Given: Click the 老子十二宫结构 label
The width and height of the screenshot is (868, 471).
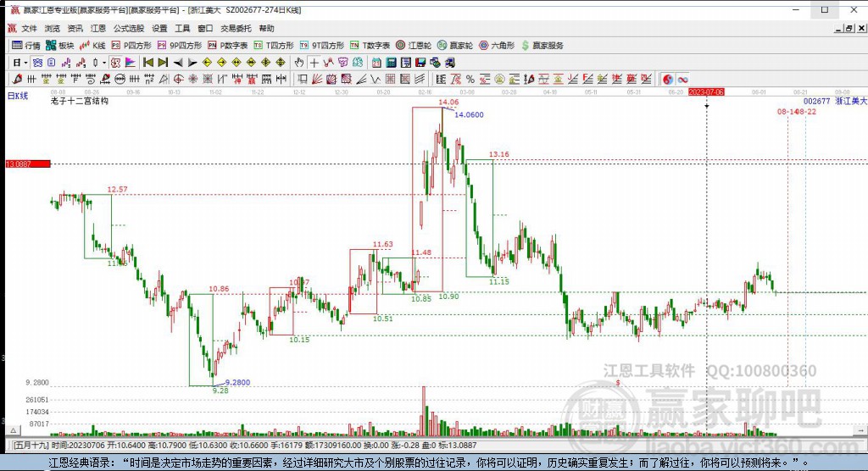Looking at the screenshot, I should pos(79,101).
